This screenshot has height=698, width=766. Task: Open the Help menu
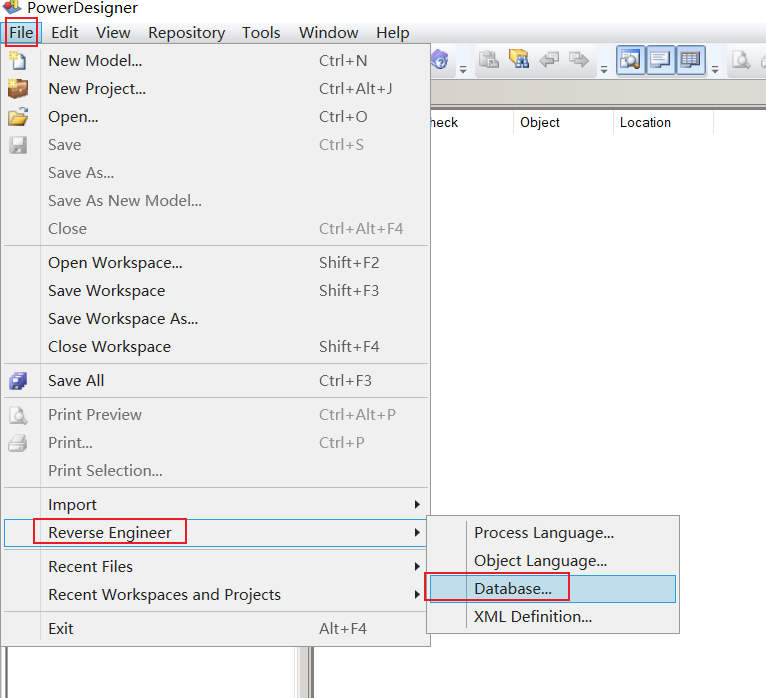click(393, 33)
